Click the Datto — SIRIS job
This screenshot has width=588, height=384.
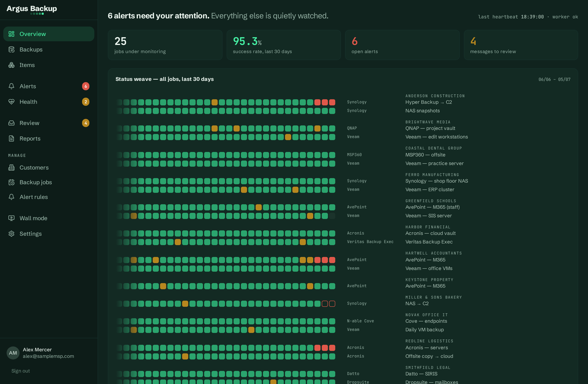click(421, 374)
